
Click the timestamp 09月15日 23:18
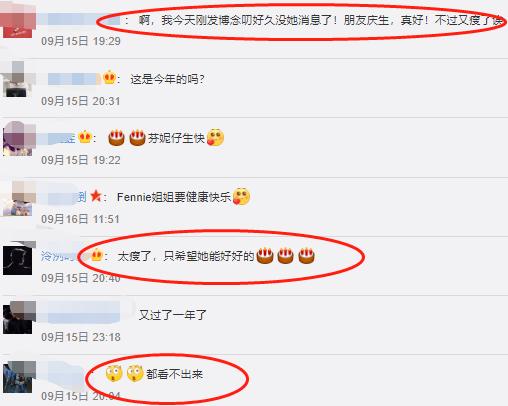coord(81,337)
